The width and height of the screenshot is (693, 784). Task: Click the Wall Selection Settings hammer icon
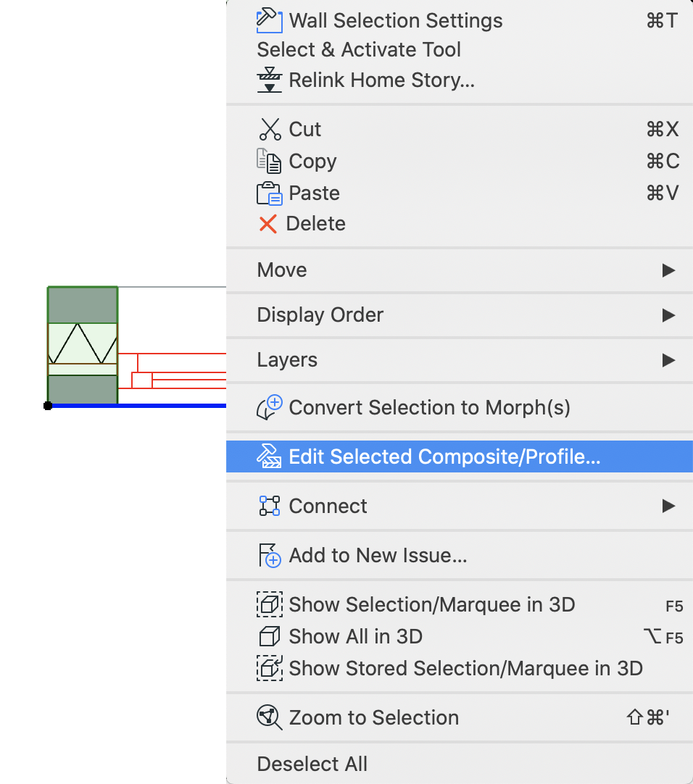tap(269, 20)
